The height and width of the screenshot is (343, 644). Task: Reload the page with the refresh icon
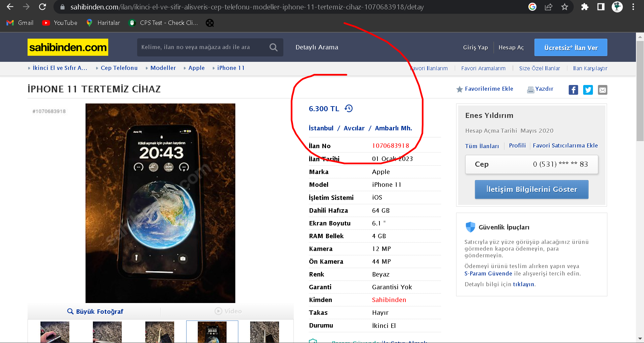42,7
